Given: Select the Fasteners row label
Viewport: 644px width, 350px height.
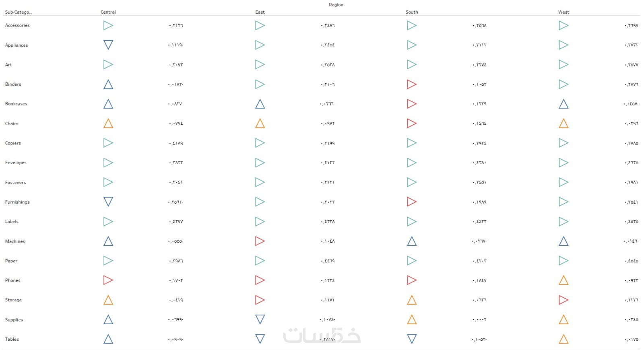Looking at the screenshot, I should point(15,182).
